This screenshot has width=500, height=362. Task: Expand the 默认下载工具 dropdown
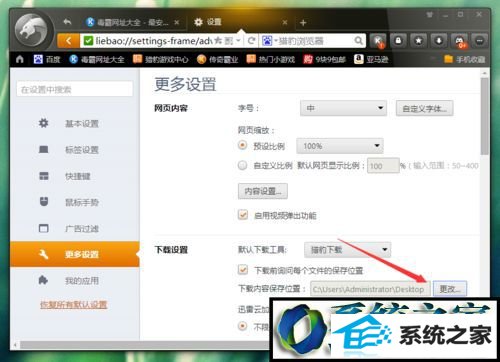tap(347, 250)
